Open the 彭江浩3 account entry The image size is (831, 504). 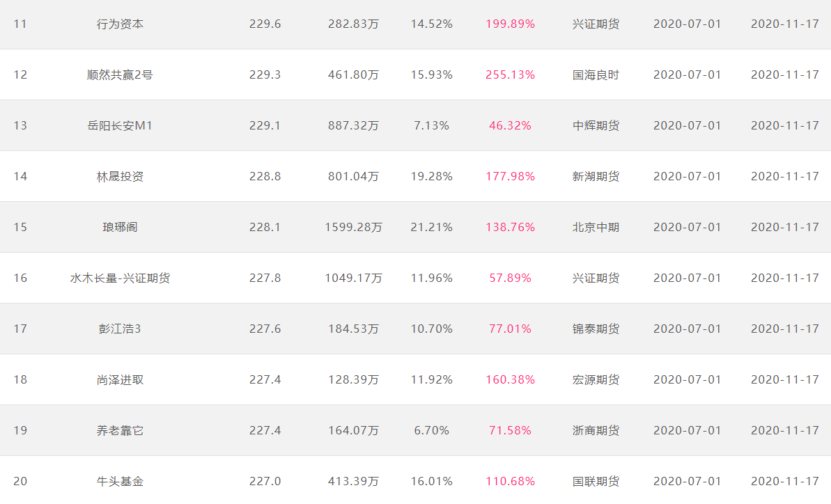coord(120,329)
